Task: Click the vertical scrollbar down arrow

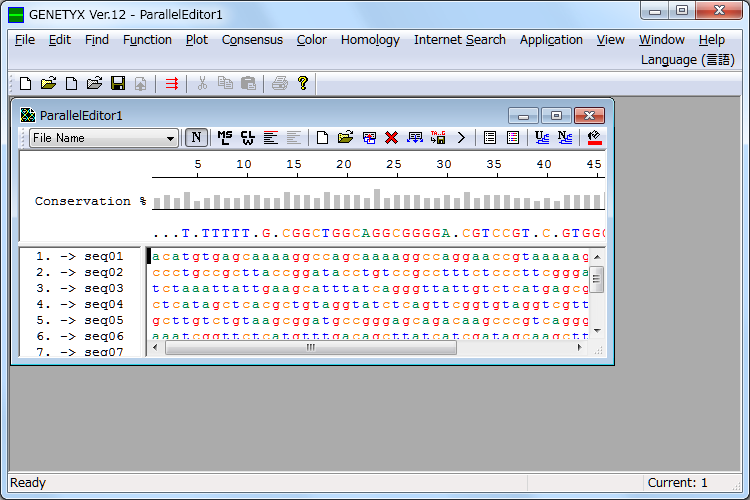Action: click(597, 331)
